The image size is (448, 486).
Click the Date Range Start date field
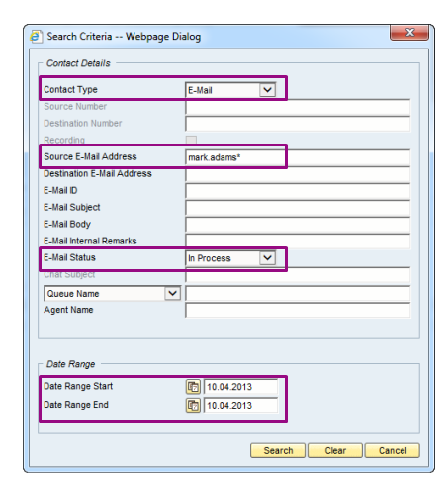coord(240,387)
